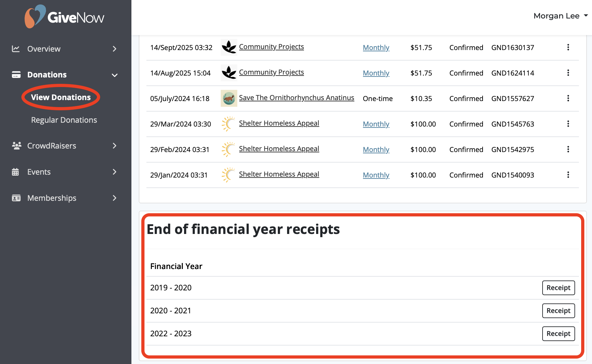Open Shelter Homeless Appeal link dated 29/Feb/2024
The height and width of the screenshot is (364, 592).
[279, 149]
